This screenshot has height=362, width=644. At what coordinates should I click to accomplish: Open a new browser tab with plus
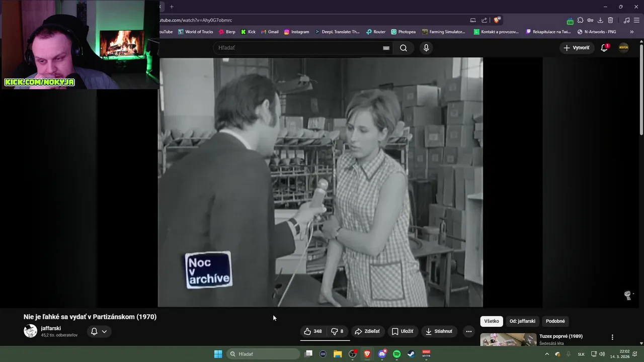click(x=172, y=7)
